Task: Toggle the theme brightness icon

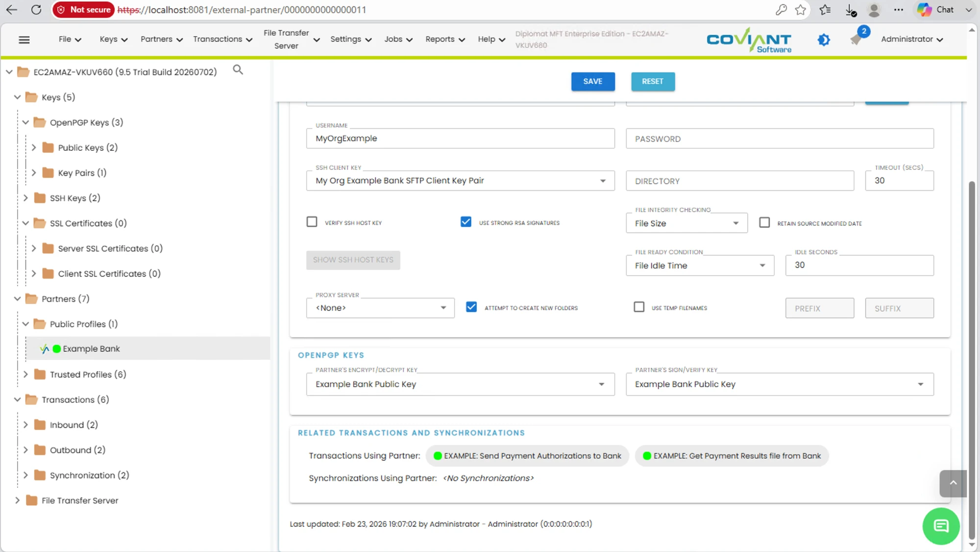Action: (824, 40)
